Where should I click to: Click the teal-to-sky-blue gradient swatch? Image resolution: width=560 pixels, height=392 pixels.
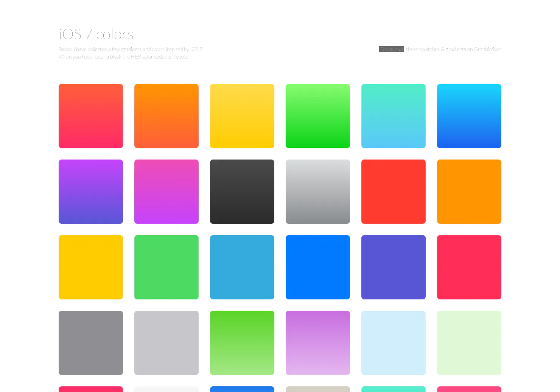click(394, 116)
